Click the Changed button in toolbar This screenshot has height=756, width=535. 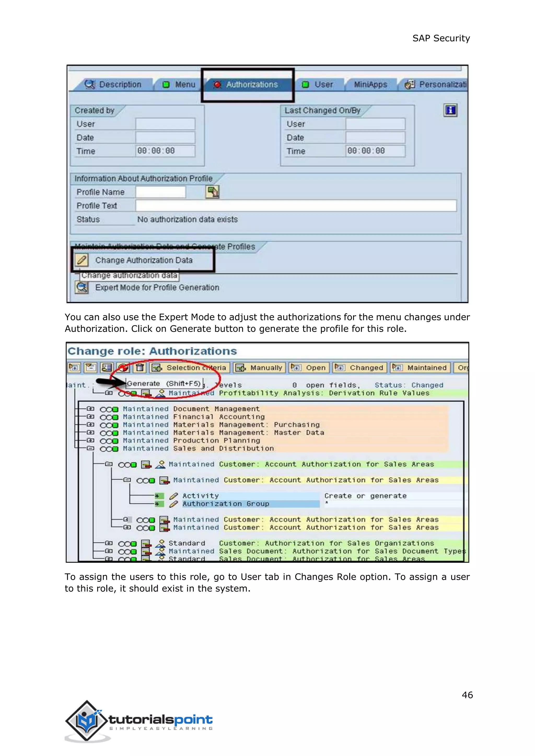360,368
